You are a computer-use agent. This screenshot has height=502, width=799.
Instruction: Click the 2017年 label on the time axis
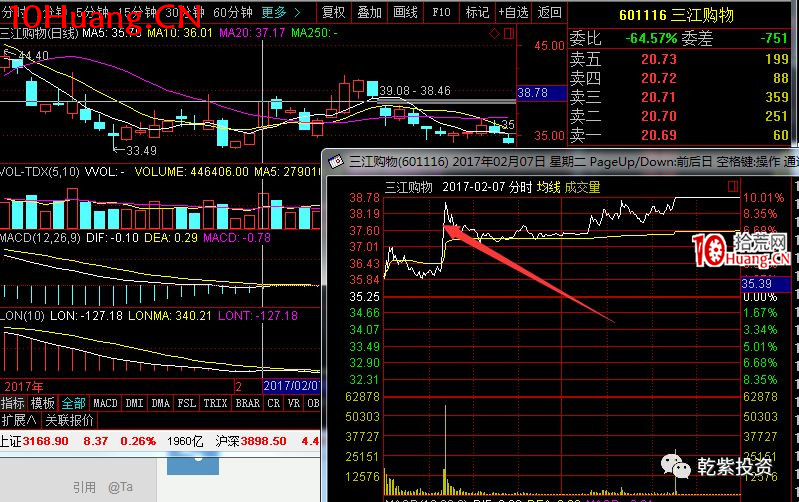point(23,386)
